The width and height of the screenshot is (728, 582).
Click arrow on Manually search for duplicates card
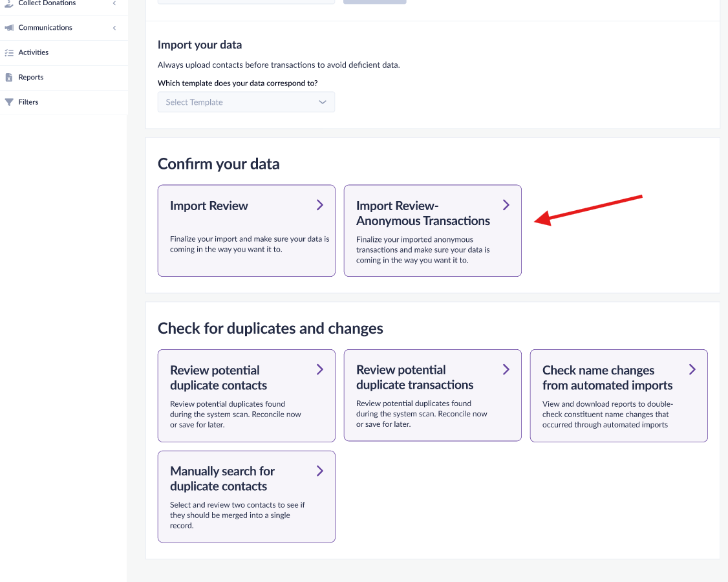coord(319,471)
